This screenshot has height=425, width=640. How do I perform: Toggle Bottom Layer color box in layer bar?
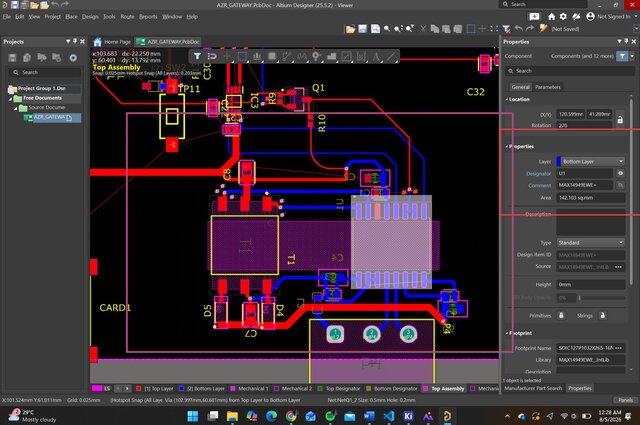click(x=182, y=388)
